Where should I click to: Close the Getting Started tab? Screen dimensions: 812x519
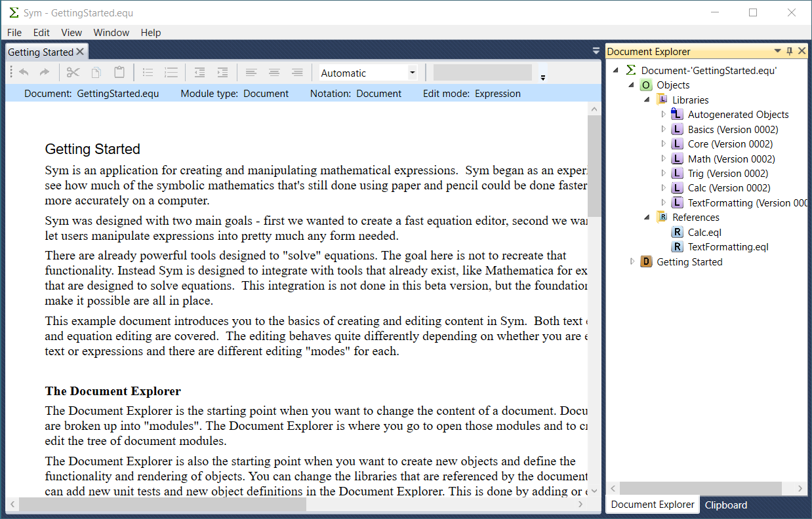coord(80,52)
